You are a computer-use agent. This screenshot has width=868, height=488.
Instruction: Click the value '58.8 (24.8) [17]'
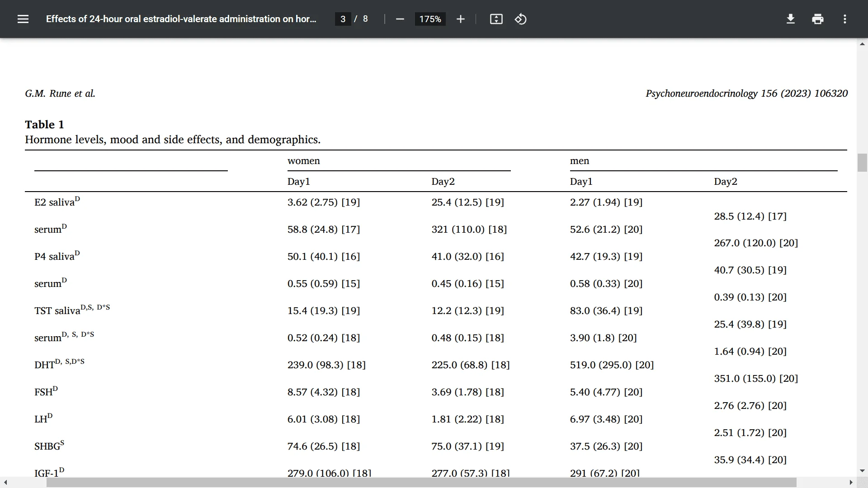click(x=324, y=229)
